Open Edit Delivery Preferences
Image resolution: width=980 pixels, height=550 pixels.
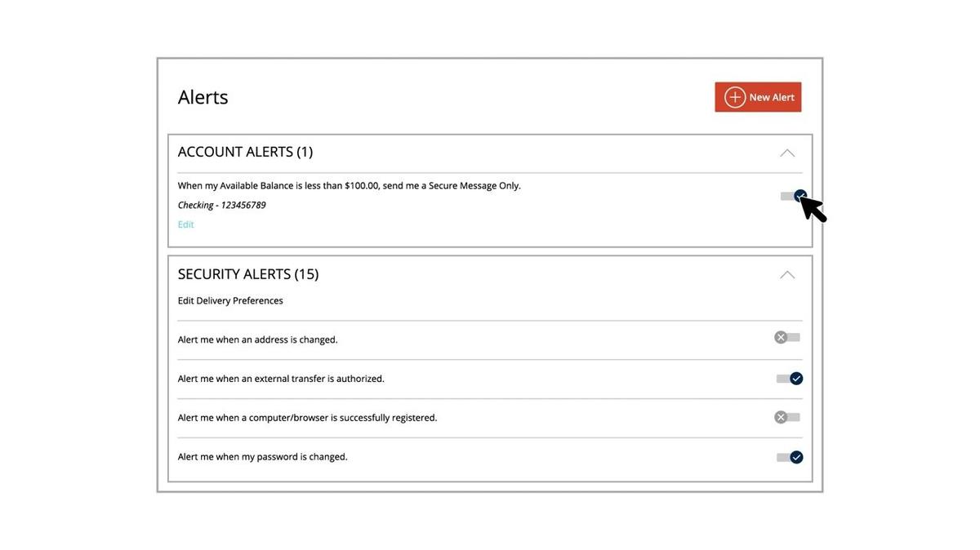coord(230,300)
